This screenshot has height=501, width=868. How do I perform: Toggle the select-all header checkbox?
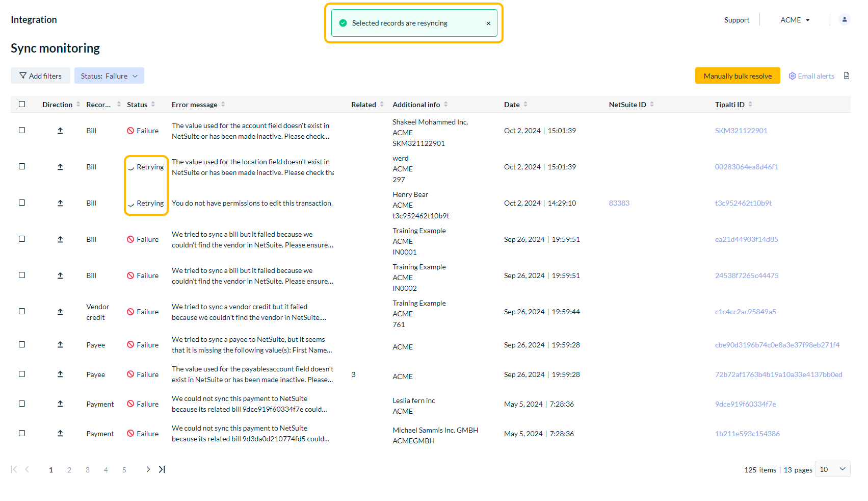coord(22,104)
